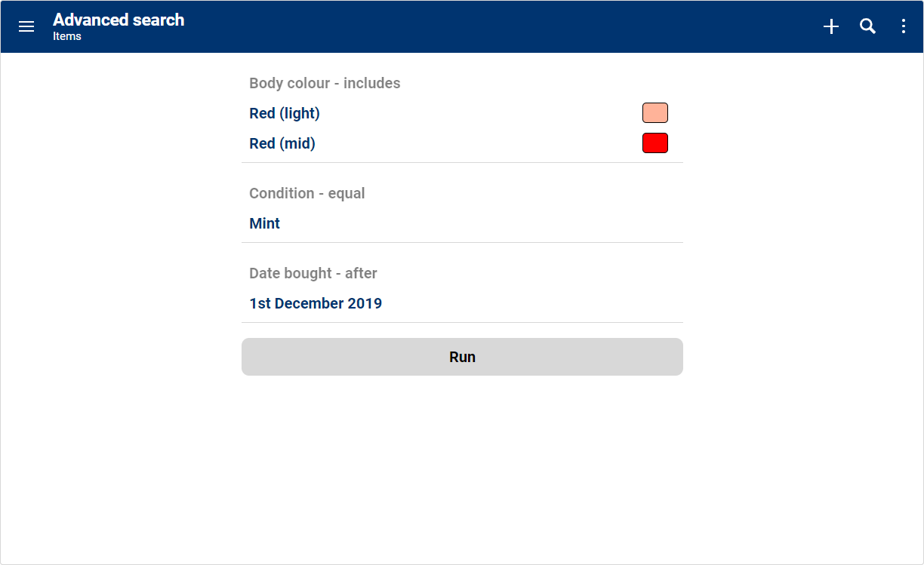The width and height of the screenshot is (924, 565).
Task: Click the 'Body colour - includes' heading
Action: [x=325, y=83]
